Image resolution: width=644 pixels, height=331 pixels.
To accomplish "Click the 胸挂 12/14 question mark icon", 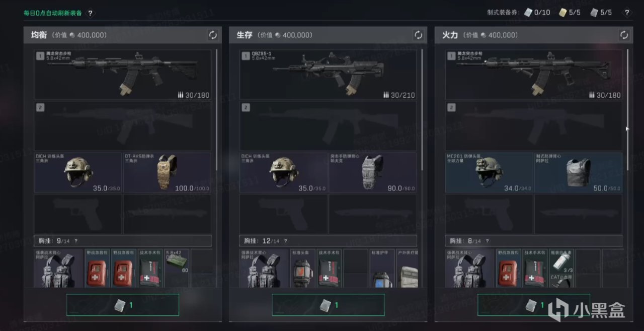I will tap(285, 241).
